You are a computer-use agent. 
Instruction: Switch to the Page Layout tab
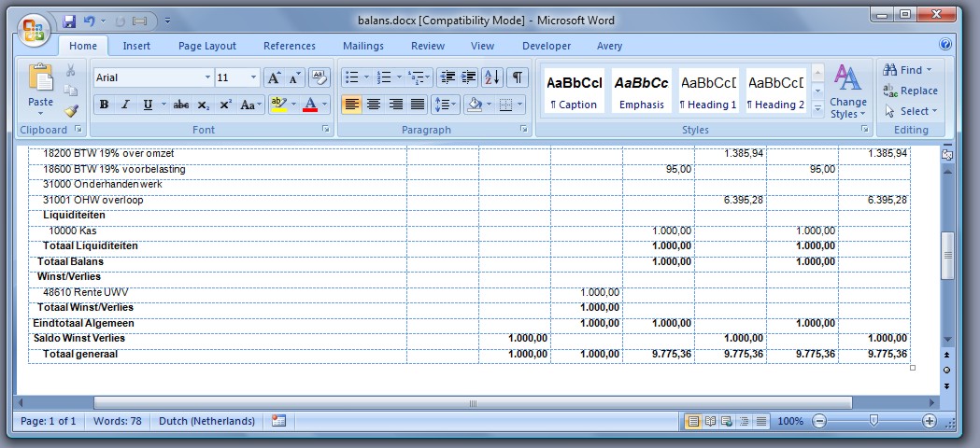pos(207,46)
